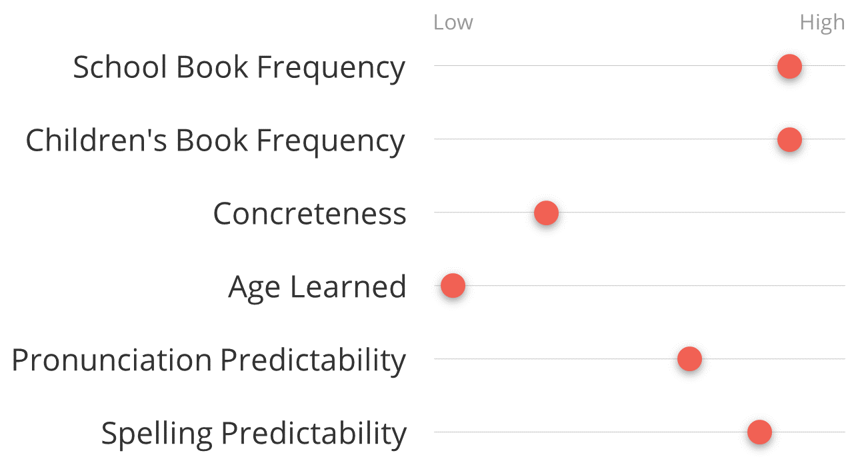This screenshot has width=868, height=473.
Task: Click the School Book Frequency red dot
Action: tap(789, 66)
